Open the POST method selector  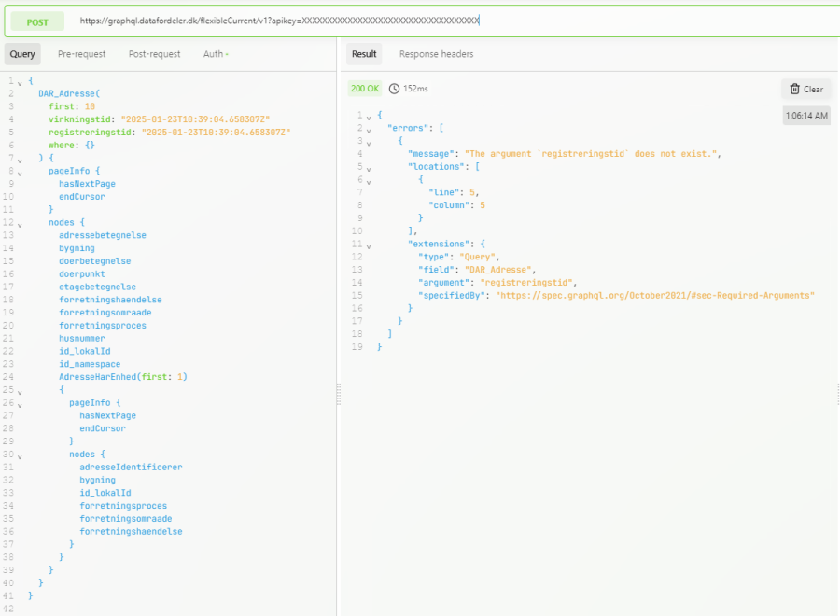37,21
